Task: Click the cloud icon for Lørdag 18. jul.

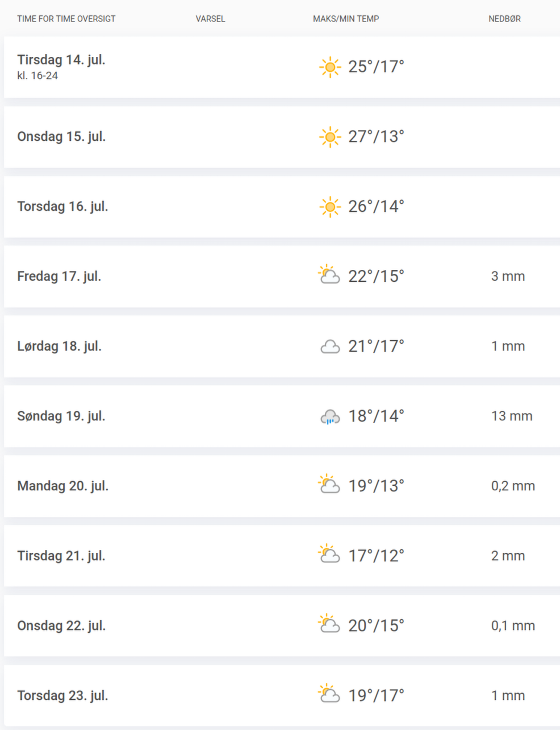Action: tap(330, 346)
